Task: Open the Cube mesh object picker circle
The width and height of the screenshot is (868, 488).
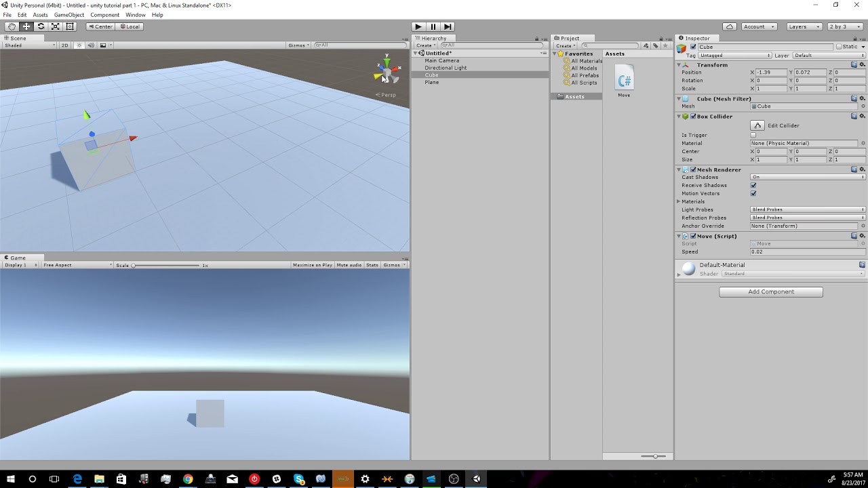Action: coord(863,106)
